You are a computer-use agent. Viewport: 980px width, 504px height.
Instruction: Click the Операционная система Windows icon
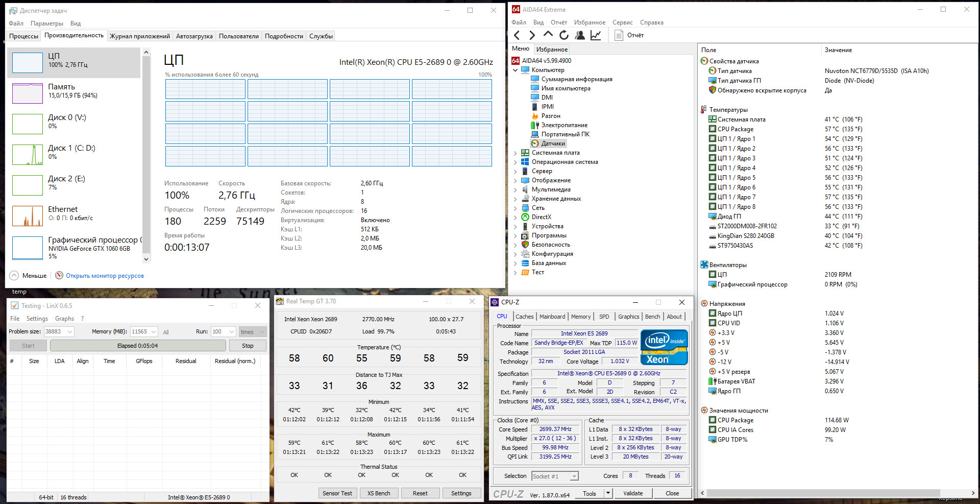[525, 162]
